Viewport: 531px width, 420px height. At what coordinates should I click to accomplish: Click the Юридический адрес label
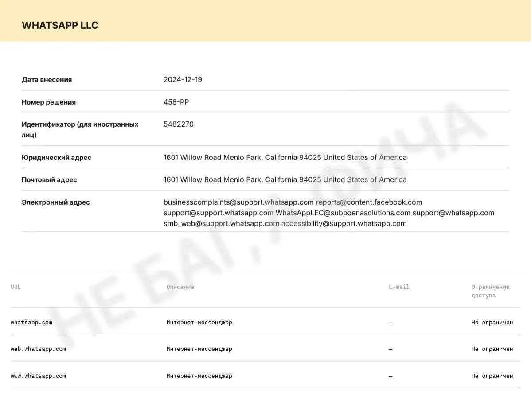pyautogui.click(x=57, y=157)
